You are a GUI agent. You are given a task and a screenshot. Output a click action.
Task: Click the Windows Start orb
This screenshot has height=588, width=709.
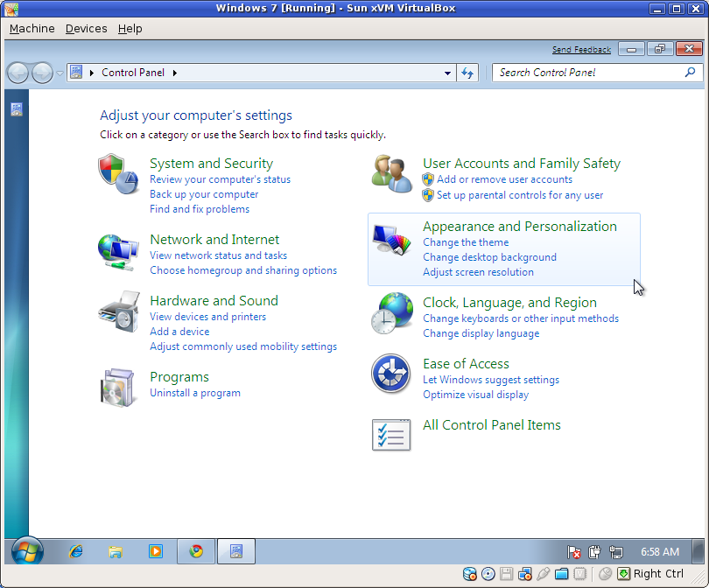click(x=27, y=551)
